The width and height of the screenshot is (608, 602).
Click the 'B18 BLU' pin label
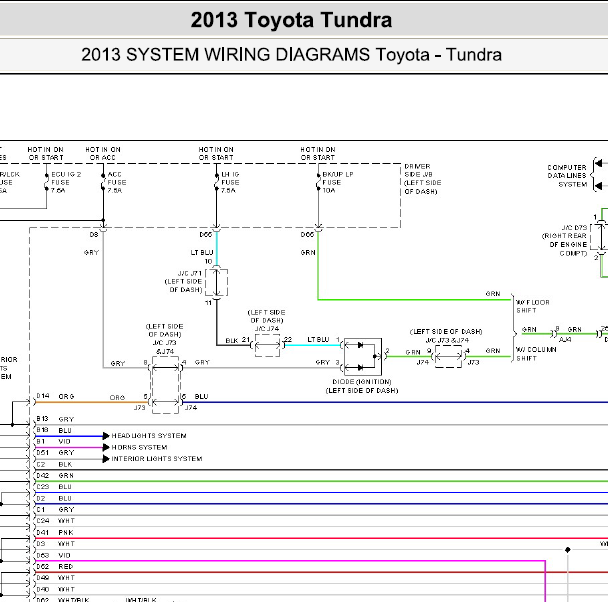click(x=54, y=430)
